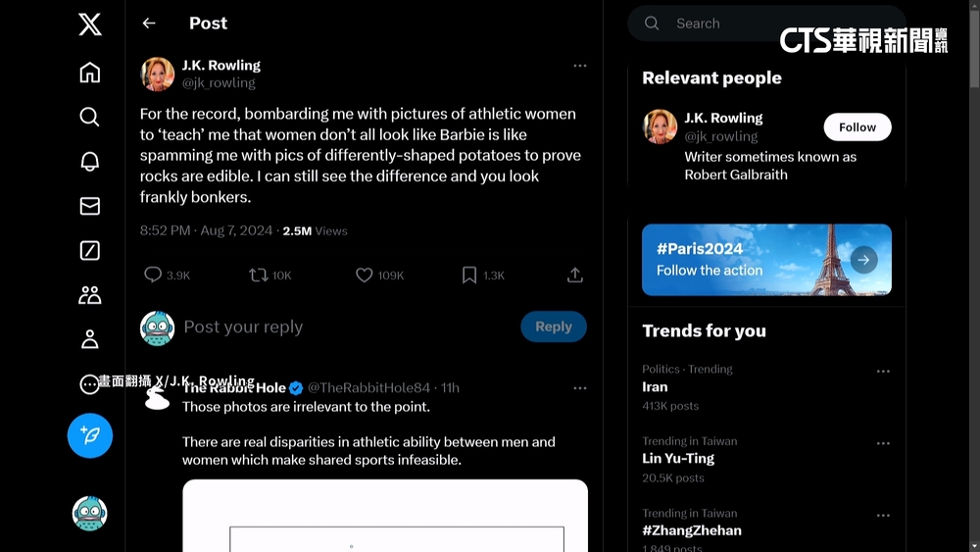Bookmark the J.K. Rowling post
The height and width of the screenshot is (552, 980).
(469, 276)
